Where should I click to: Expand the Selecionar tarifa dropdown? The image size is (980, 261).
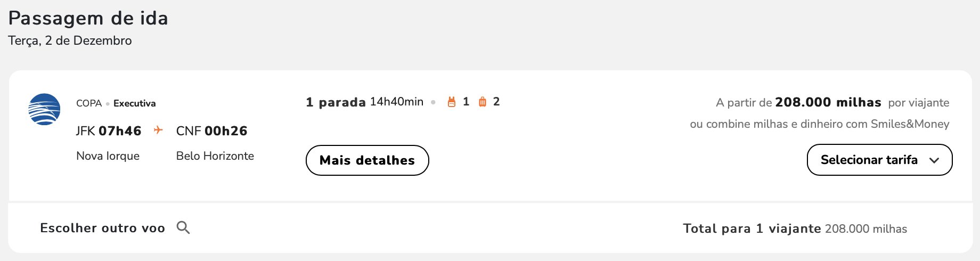point(880,160)
